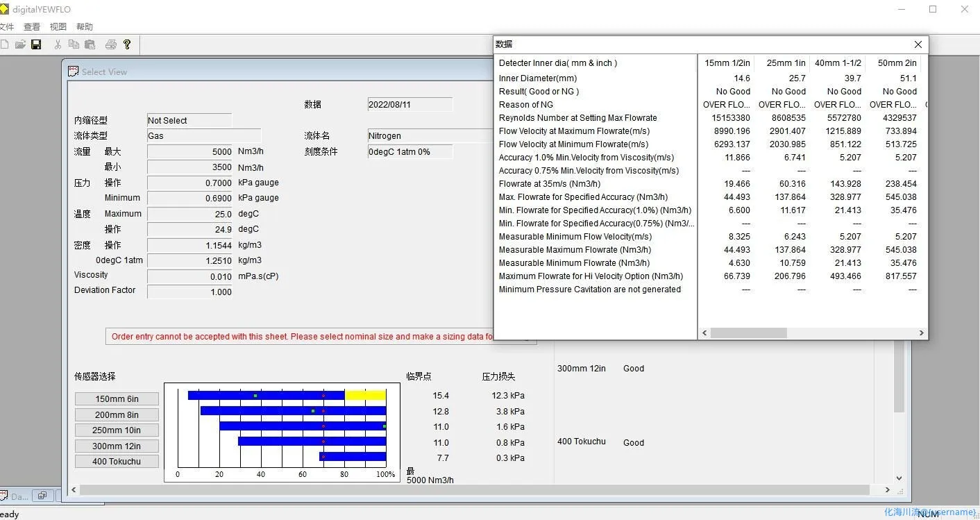Click the Open file toolbar icon
This screenshot has width=980, height=520.
tap(20, 44)
